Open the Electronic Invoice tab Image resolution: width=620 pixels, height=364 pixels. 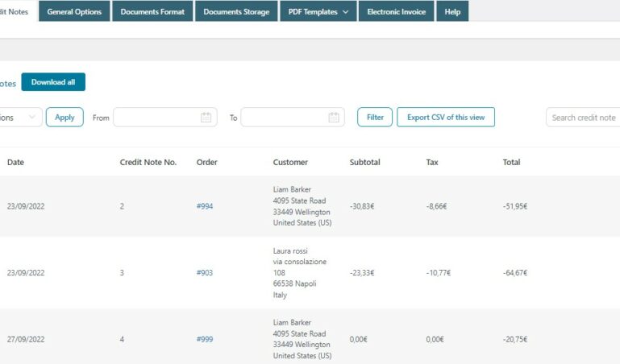click(396, 11)
